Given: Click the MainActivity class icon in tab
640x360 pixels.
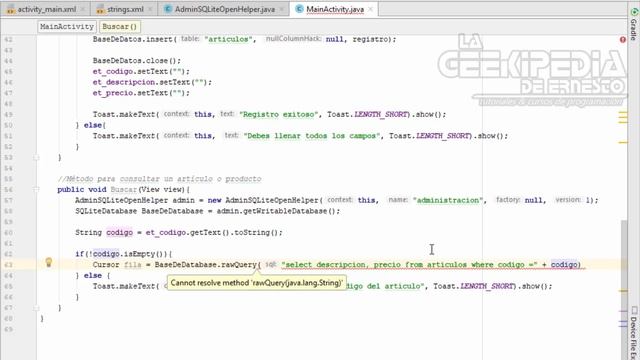Looking at the screenshot, I should pyautogui.click(x=299, y=9).
